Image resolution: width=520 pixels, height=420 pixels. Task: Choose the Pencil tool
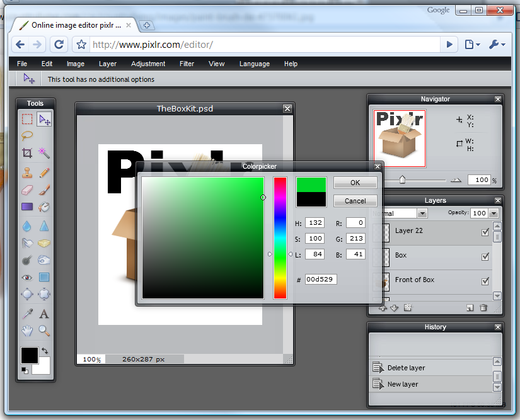[x=44, y=171]
